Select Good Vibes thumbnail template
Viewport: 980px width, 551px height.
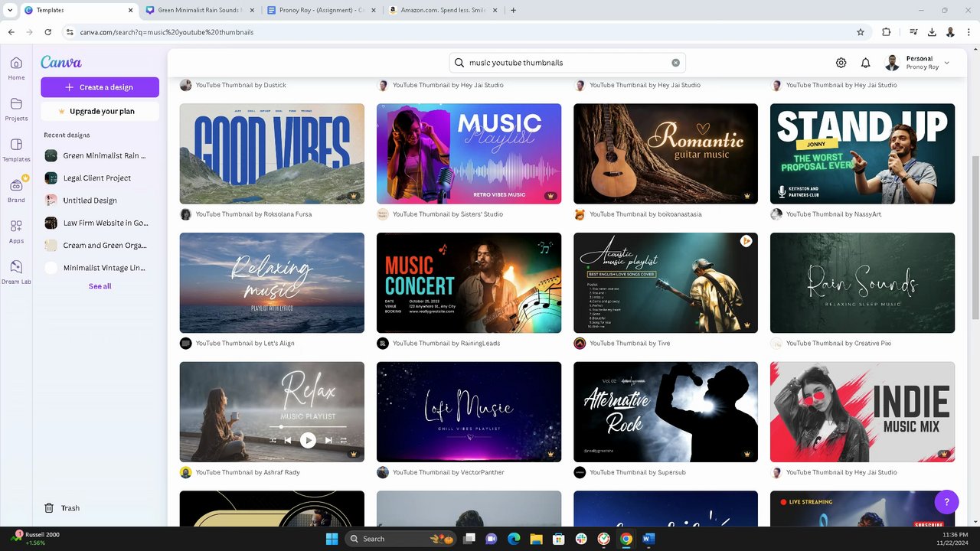(272, 154)
